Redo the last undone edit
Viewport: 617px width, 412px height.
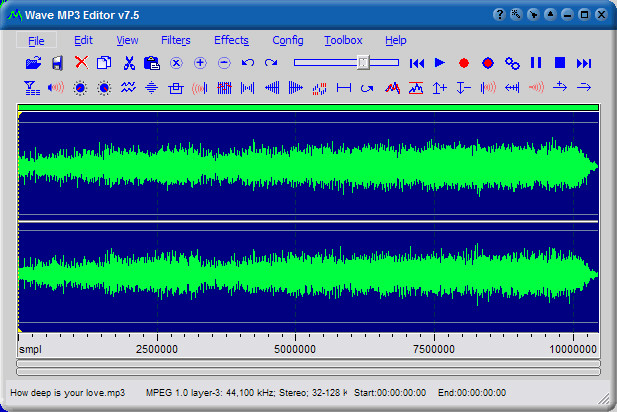[x=271, y=63]
